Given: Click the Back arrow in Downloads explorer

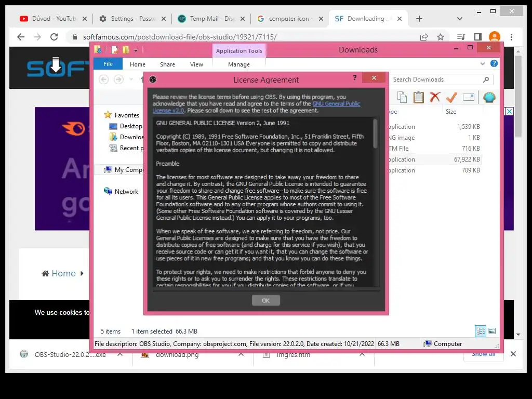Looking at the screenshot, I should coord(104,79).
